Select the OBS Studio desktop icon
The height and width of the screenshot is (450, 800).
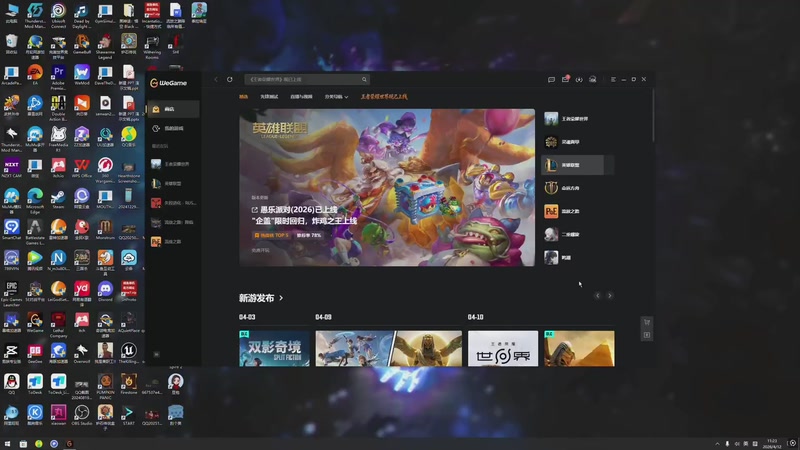coord(82,415)
